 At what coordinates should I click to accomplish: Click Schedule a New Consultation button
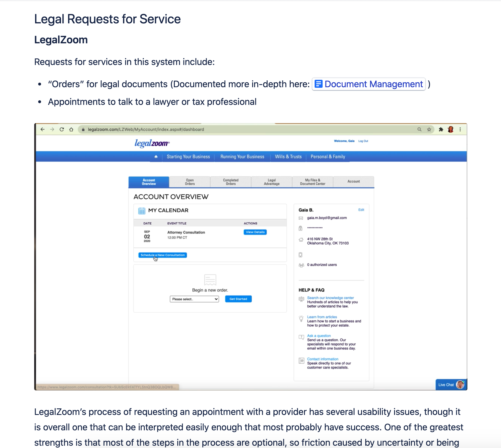coord(163,255)
